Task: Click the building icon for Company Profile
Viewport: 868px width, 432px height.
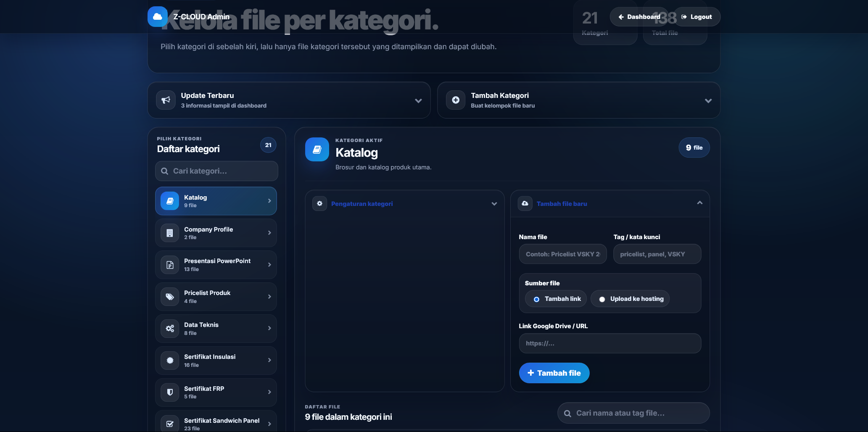Action: (170, 233)
